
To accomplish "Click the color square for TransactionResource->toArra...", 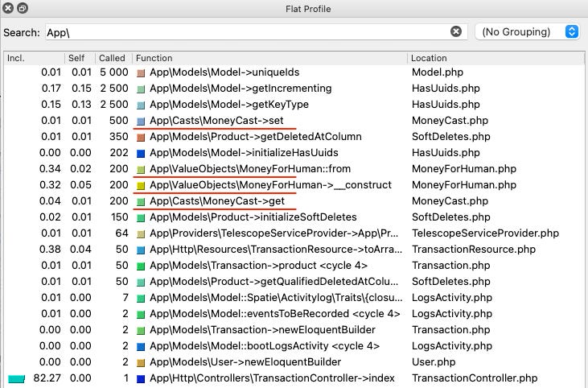I will pos(141,250).
